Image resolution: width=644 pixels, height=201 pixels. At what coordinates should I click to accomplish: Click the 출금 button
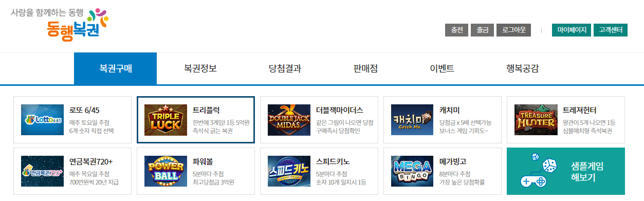tap(482, 30)
